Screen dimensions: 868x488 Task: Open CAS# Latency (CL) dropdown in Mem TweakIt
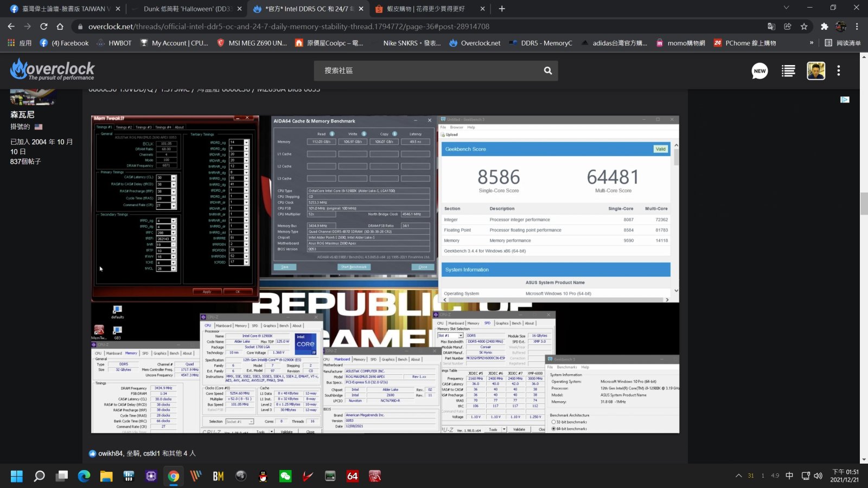[174, 178]
